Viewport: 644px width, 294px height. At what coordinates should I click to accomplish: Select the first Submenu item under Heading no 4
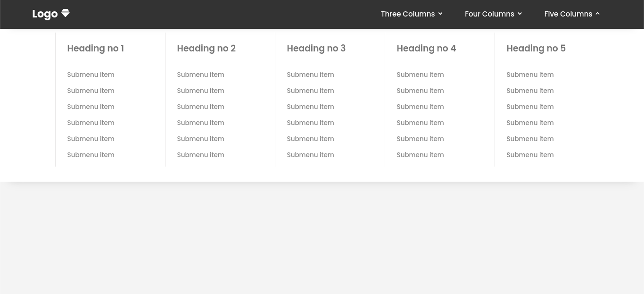420,75
